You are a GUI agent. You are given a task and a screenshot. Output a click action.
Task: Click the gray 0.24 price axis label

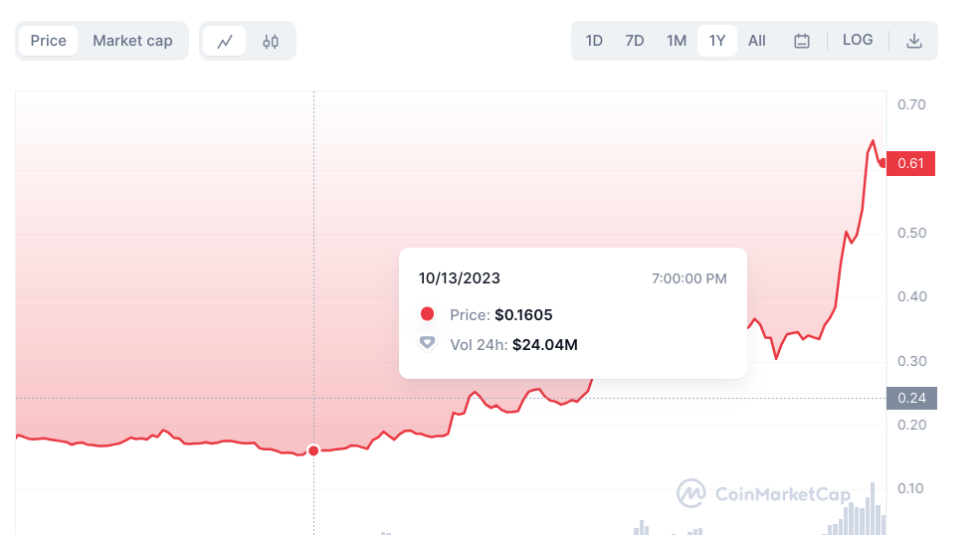pos(911,398)
